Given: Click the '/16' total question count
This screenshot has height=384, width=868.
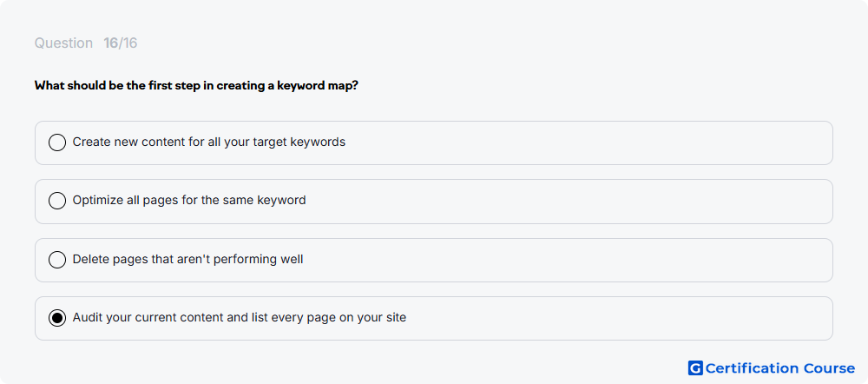Looking at the screenshot, I should point(128,43).
